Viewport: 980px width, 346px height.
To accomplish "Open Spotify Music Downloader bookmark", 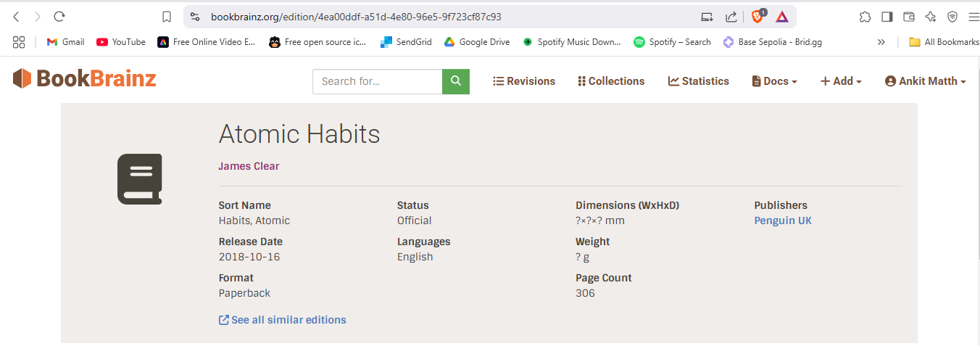I will point(571,42).
